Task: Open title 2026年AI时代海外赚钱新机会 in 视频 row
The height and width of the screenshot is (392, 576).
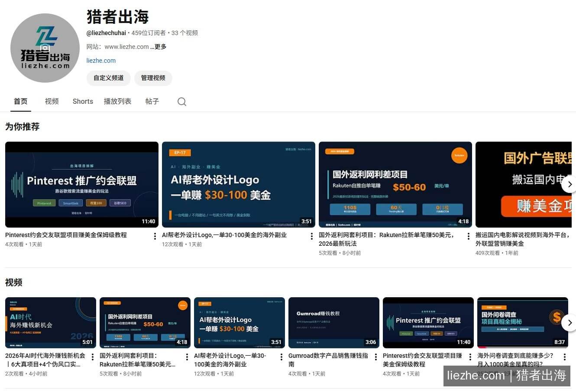Action: coord(45,360)
